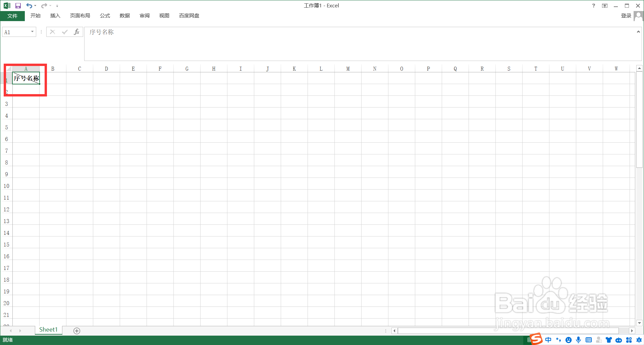Undo the last action
644x345 pixels.
[29, 6]
